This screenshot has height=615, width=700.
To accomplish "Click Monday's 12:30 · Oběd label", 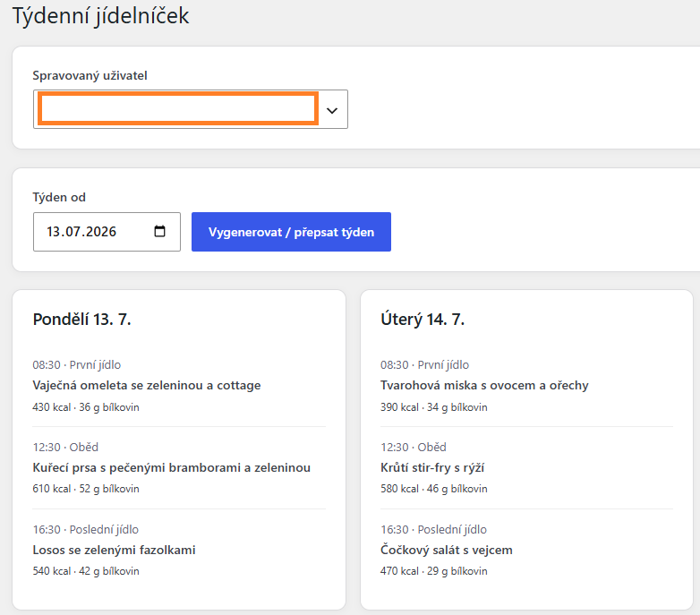I will (x=65, y=448).
